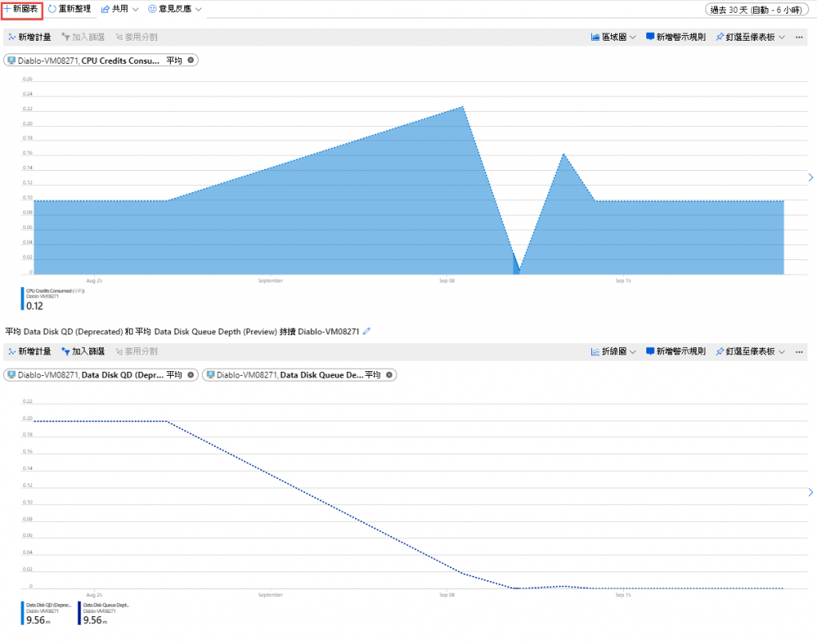
Task: Expand the right arrow beside the top chart
Action: point(811,178)
